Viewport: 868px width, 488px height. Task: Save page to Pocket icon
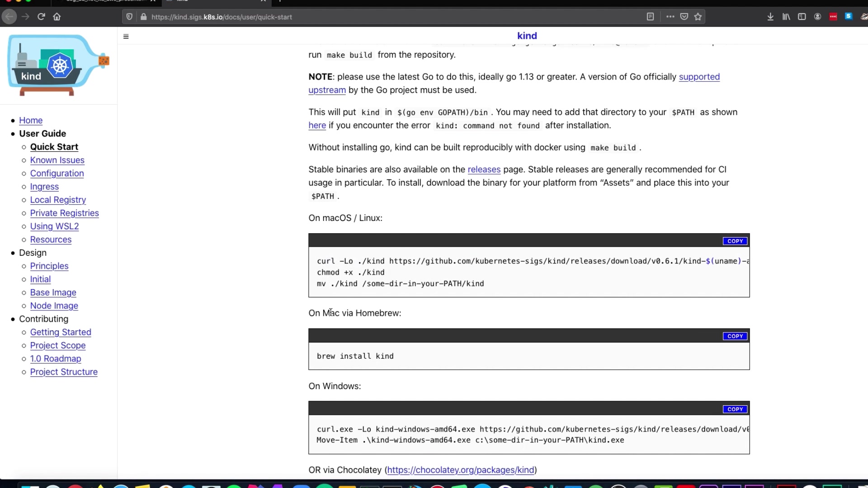(684, 17)
